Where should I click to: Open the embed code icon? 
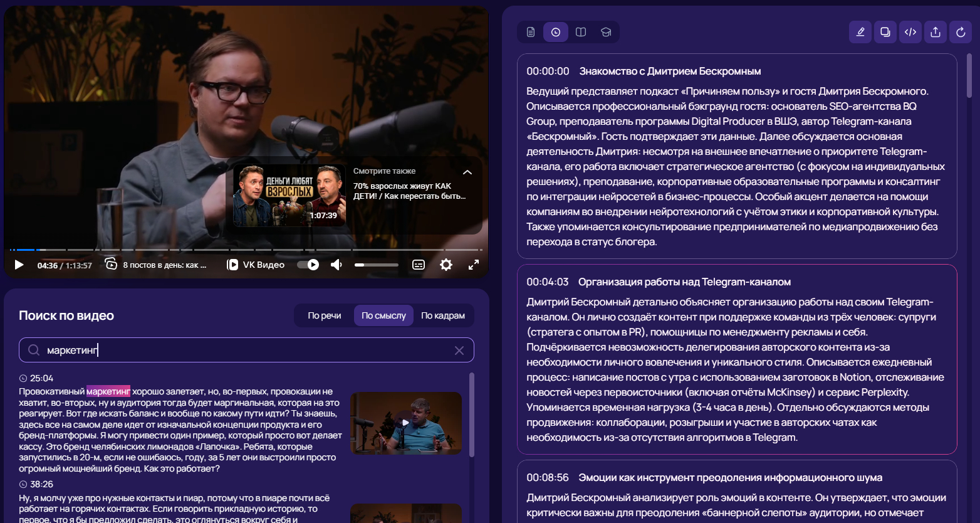[910, 32]
